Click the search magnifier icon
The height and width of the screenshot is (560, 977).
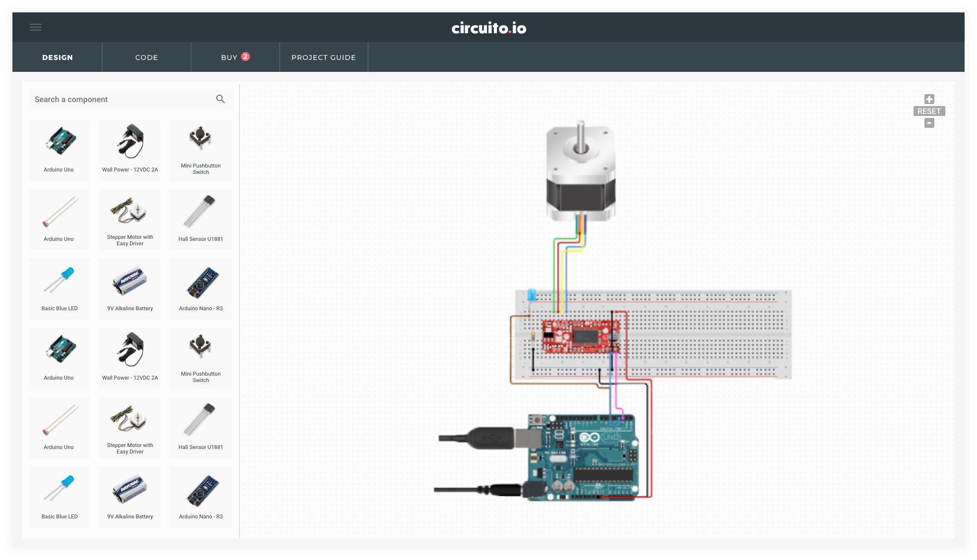[x=220, y=99]
